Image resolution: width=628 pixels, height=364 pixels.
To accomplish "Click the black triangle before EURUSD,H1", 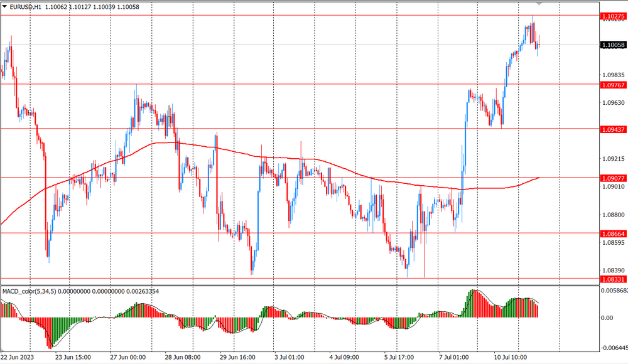I will point(4,7).
